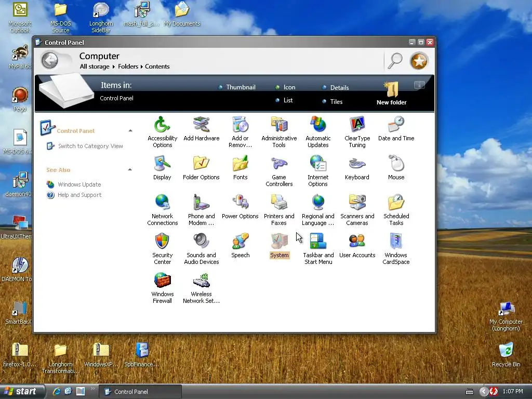Open Speech settings icon
Viewport: 532px width, 399px height.
(x=240, y=246)
